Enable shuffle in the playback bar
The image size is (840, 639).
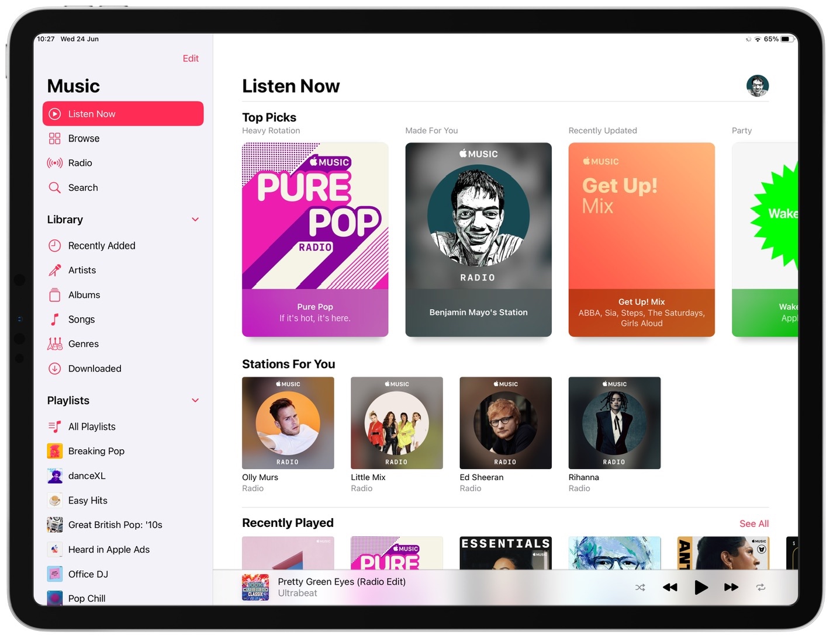click(640, 588)
